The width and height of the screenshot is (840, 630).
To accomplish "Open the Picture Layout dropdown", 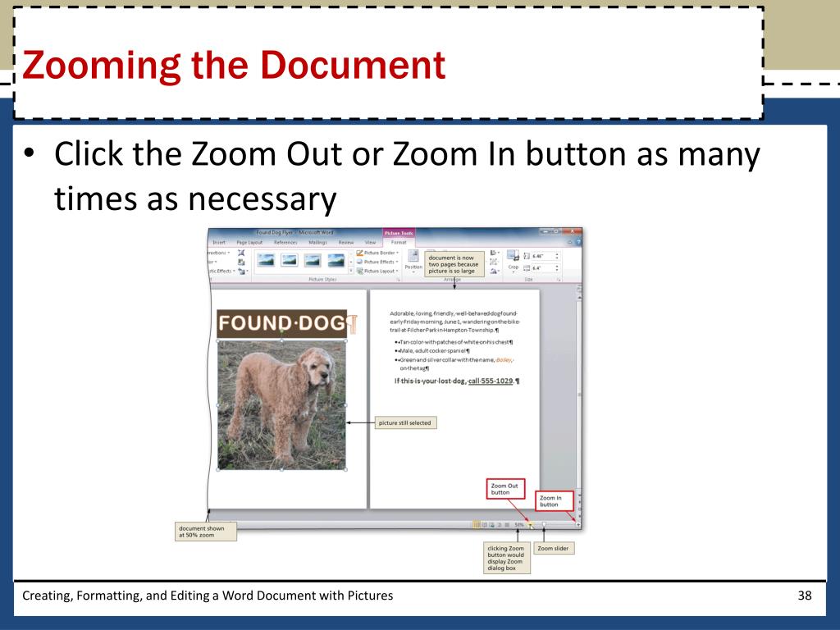I will pyautogui.click(x=377, y=271).
